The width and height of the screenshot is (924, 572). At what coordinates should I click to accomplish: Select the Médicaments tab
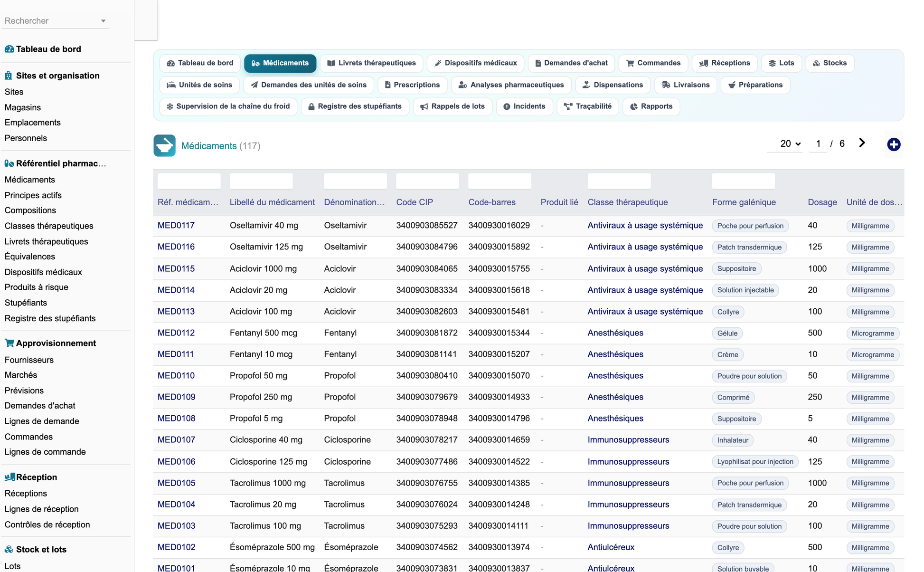(280, 63)
